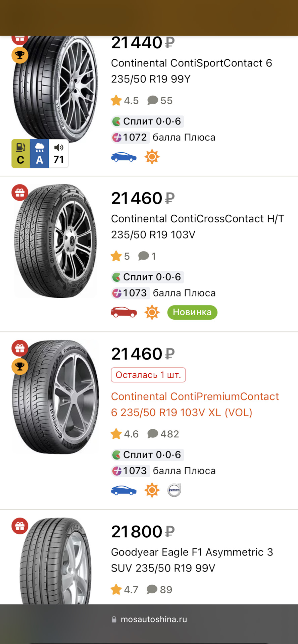Screen dimensions: 298x644
Task: Click the green Новинка badge
Action: pyautogui.click(x=192, y=312)
